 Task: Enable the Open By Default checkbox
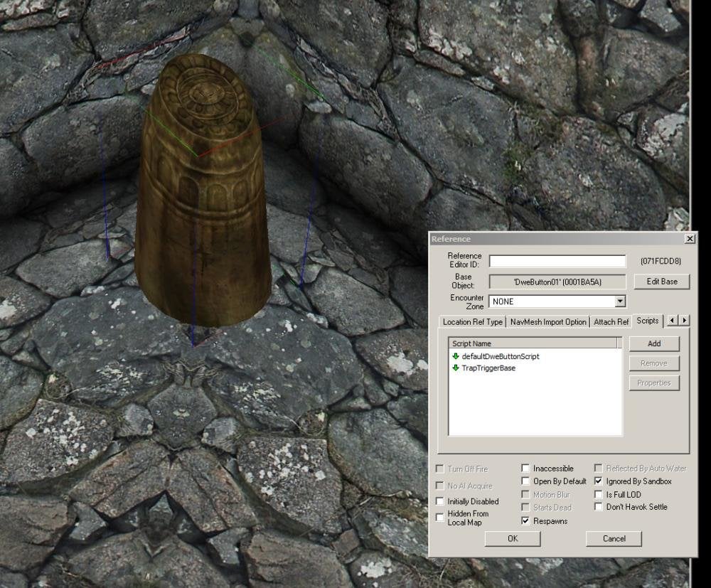pyautogui.click(x=525, y=481)
